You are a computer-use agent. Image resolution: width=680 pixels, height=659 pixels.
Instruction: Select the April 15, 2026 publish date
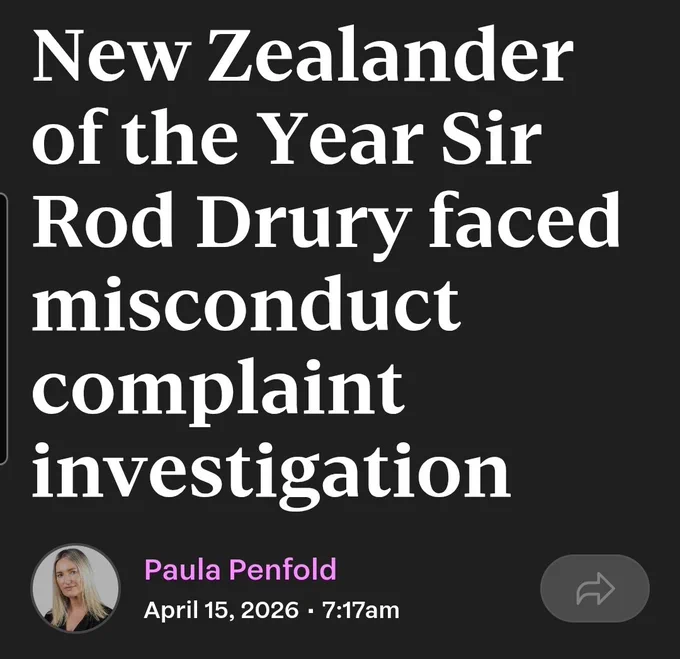pos(221,610)
